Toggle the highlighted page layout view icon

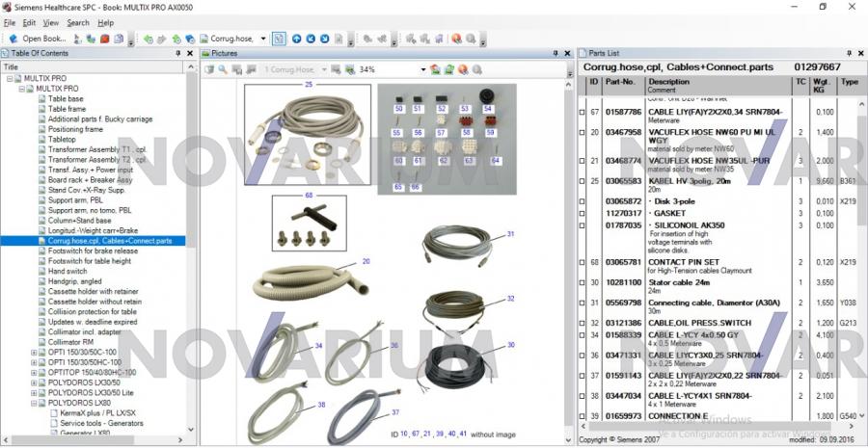coord(278,39)
